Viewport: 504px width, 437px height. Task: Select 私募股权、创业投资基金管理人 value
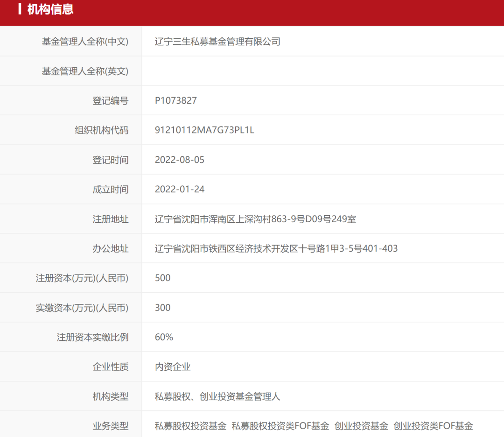click(217, 396)
